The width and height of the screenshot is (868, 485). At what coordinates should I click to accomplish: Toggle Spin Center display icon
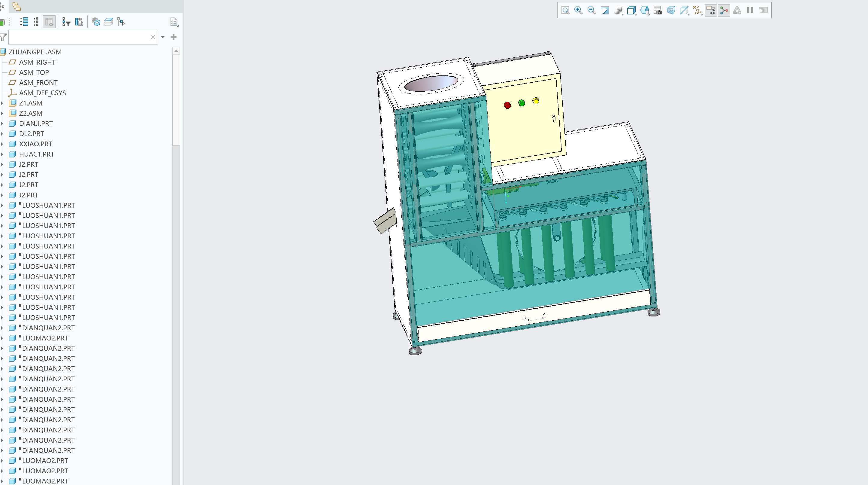724,11
